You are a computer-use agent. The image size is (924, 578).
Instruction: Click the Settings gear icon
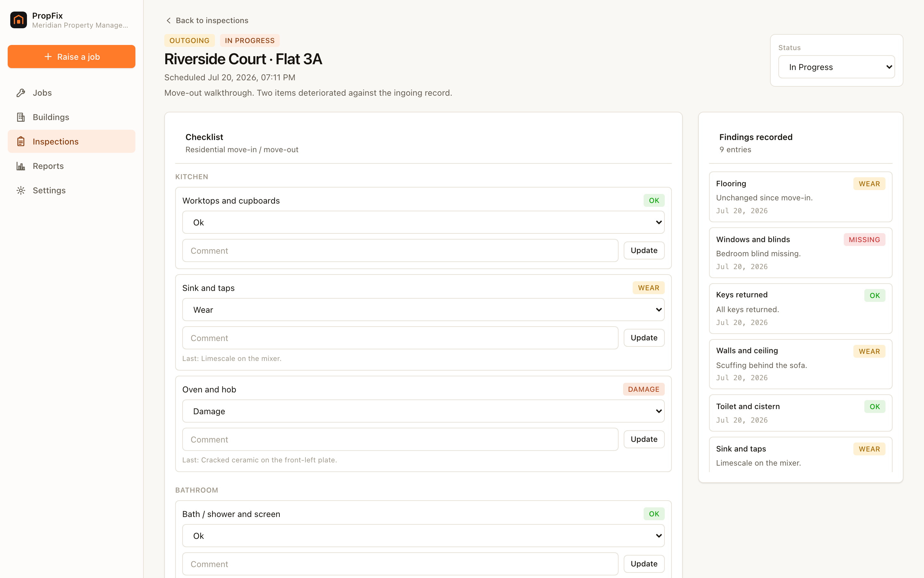tap(21, 190)
